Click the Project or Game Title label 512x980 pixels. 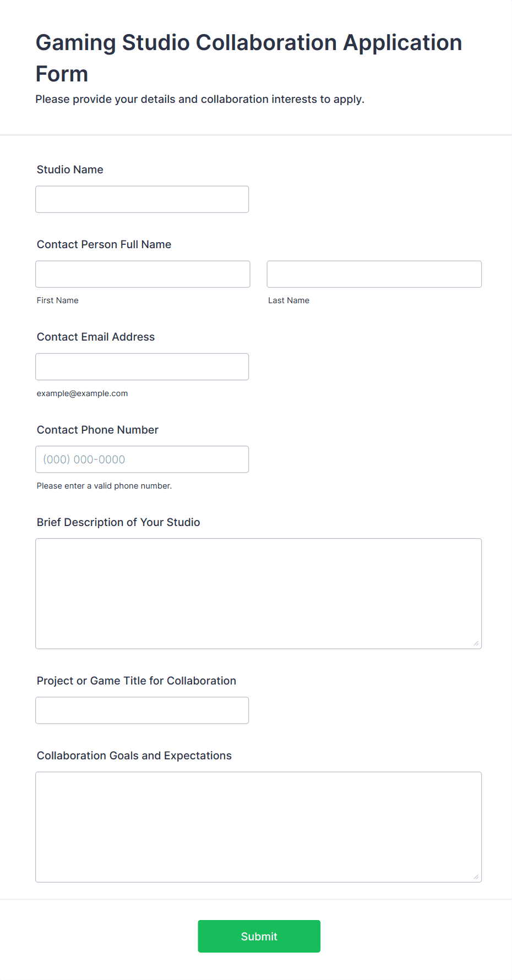click(137, 681)
